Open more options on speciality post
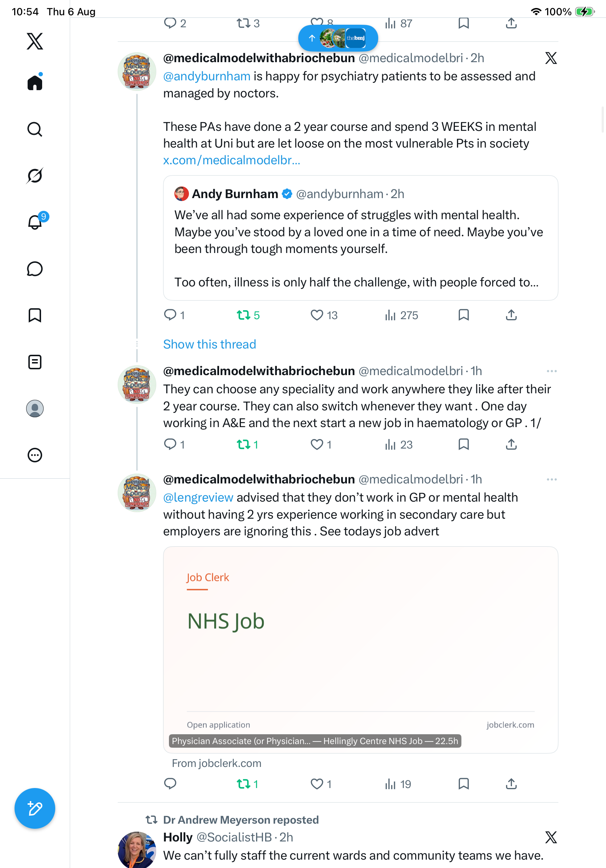This screenshot has width=606, height=868. pyautogui.click(x=552, y=371)
